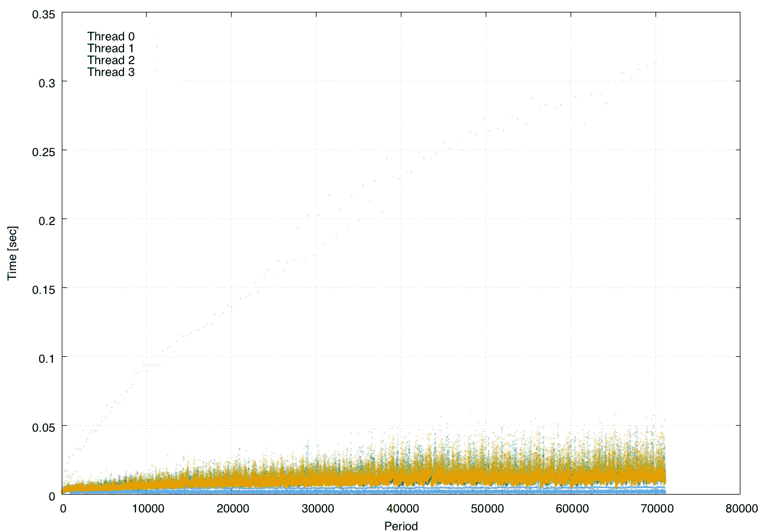760x532 pixels.
Task: Click the 0.1 y-axis tick label
Action: point(46,357)
